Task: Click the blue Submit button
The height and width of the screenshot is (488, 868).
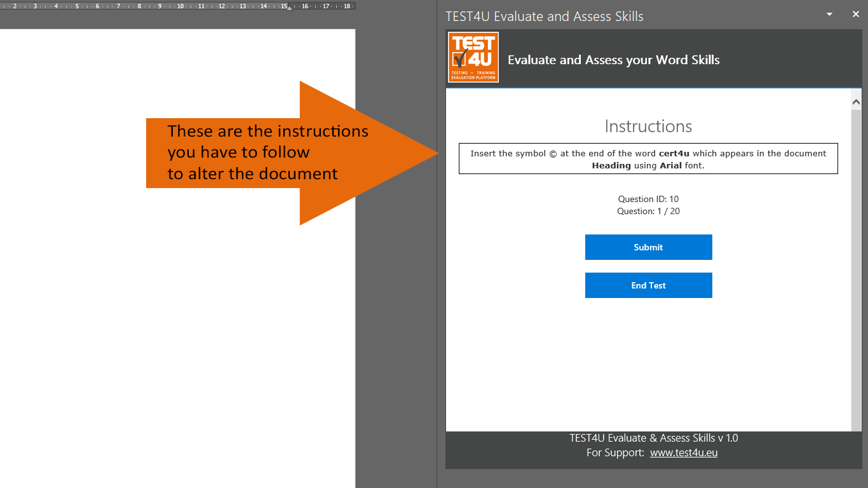Action: (x=648, y=247)
